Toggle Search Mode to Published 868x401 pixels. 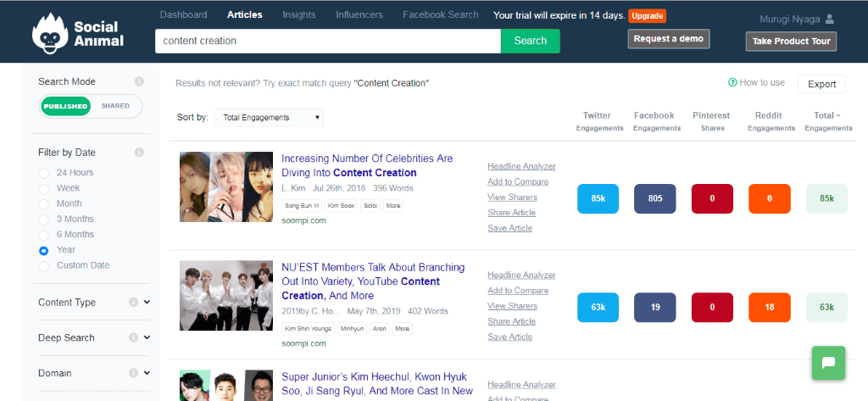65,106
